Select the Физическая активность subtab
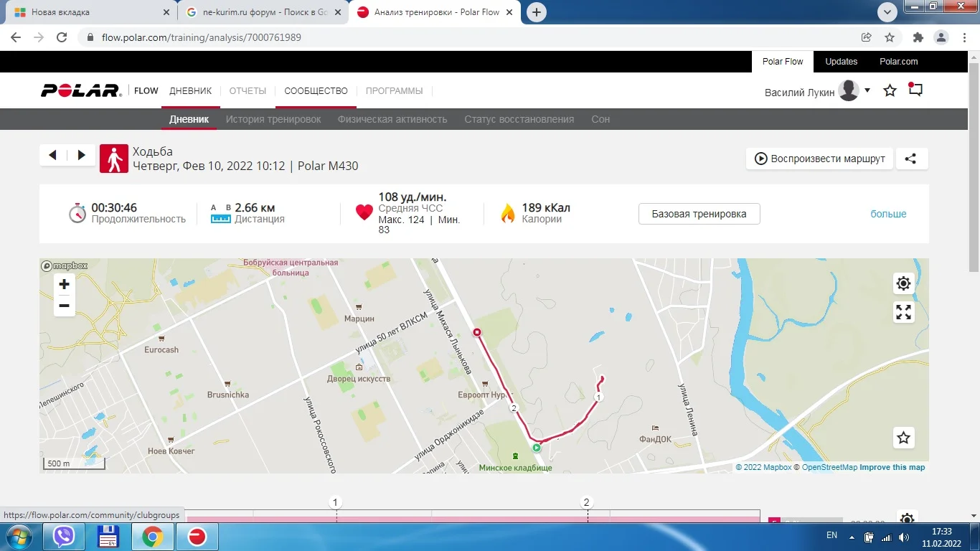This screenshot has width=980, height=551. [x=392, y=119]
